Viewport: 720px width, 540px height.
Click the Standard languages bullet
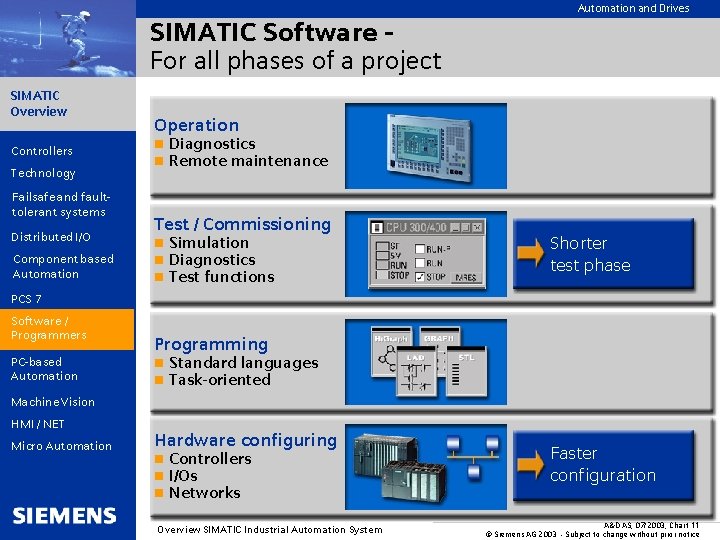click(243, 363)
